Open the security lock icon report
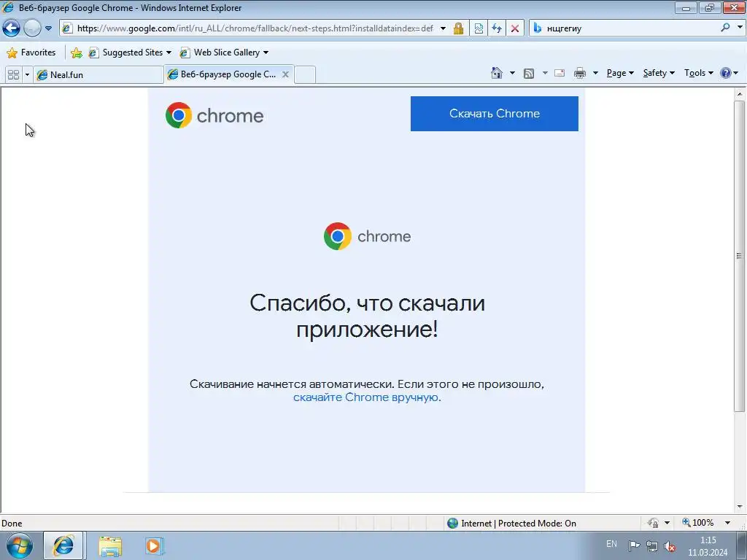 point(458,28)
